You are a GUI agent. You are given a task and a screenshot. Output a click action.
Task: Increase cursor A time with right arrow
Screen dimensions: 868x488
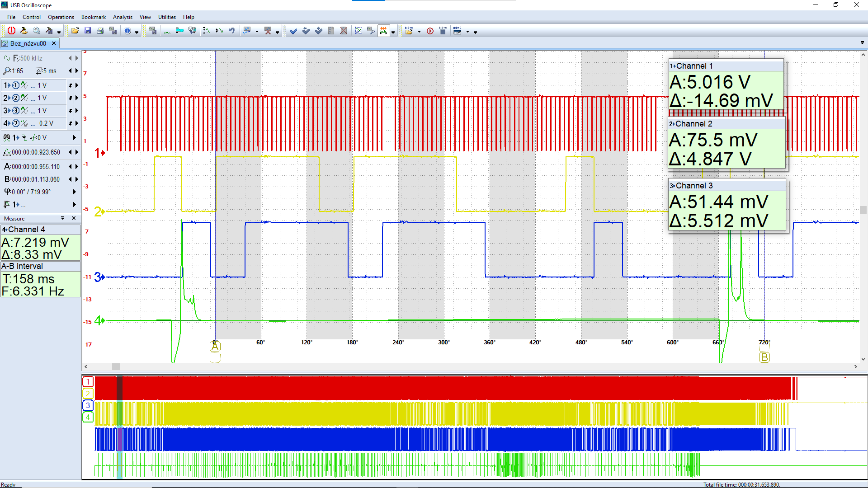tap(76, 166)
